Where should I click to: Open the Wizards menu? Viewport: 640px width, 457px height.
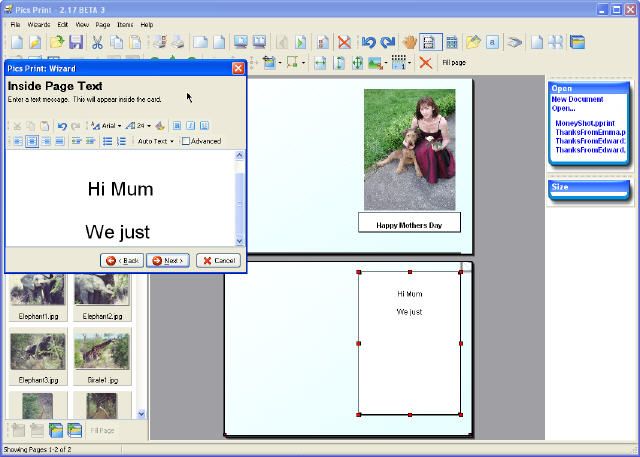point(39,23)
